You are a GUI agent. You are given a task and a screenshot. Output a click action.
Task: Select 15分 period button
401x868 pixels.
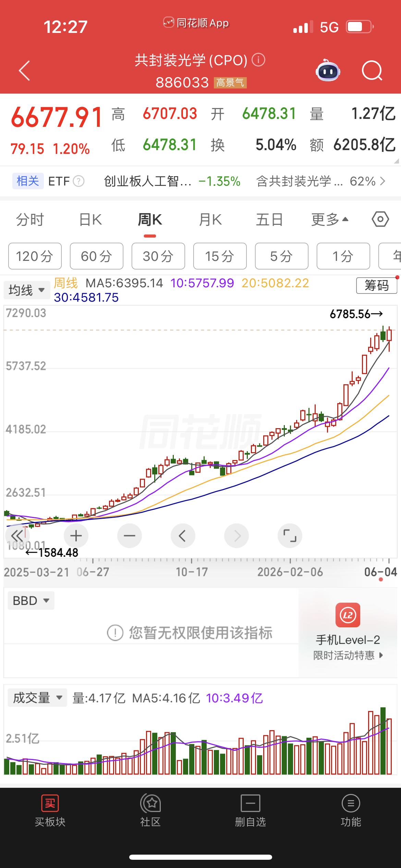click(220, 256)
